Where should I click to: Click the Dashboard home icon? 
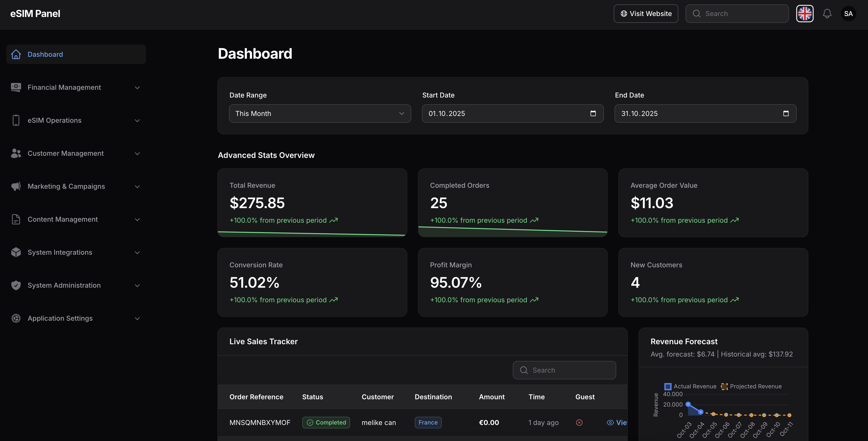tap(16, 54)
